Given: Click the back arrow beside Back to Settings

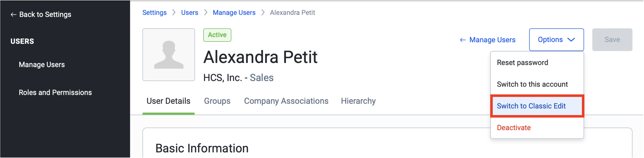Looking at the screenshot, I should 13,15.
